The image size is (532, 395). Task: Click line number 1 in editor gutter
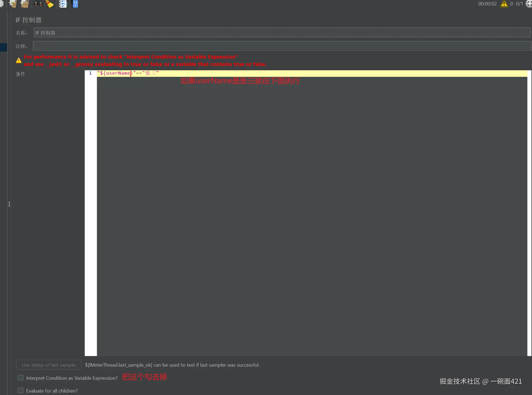click(90, 73)
